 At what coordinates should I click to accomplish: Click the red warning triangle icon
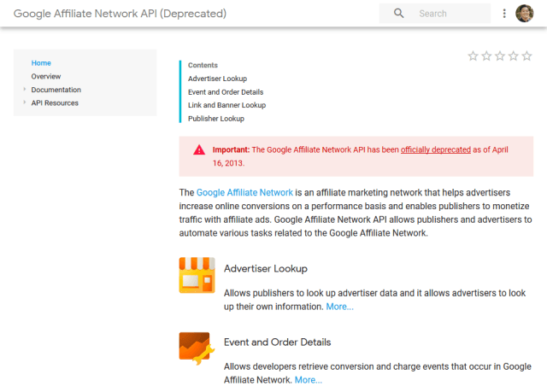199,149
